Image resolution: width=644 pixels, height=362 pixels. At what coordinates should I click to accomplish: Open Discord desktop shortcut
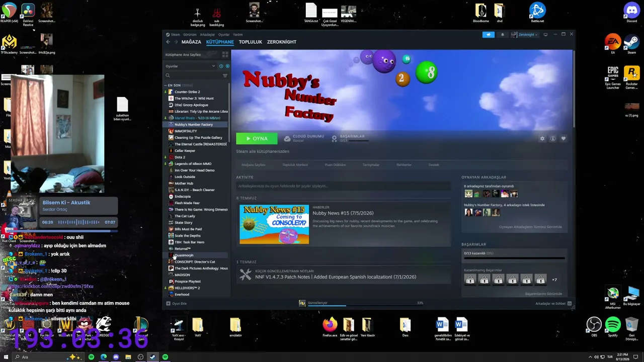631,11
